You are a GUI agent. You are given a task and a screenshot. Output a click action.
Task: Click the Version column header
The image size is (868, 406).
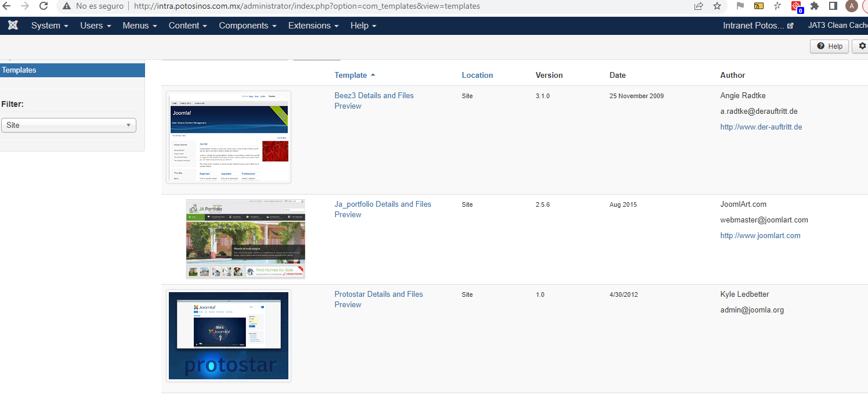[x=549, y=75]
